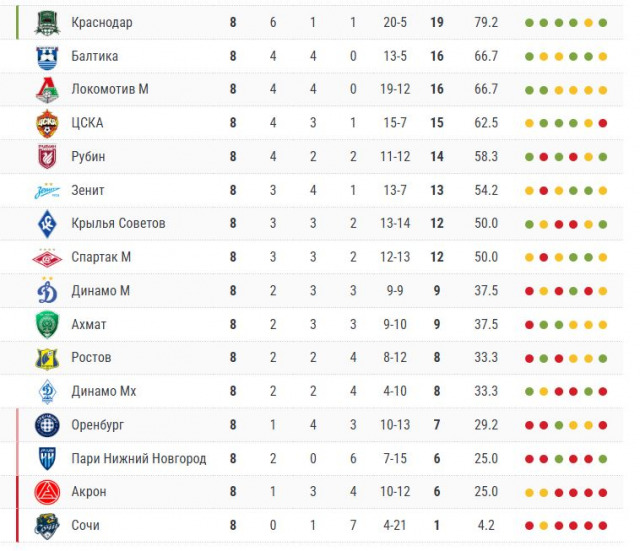Open the Акрон team page link
Screen dimensions: 640x551
[x=88, y=492]
